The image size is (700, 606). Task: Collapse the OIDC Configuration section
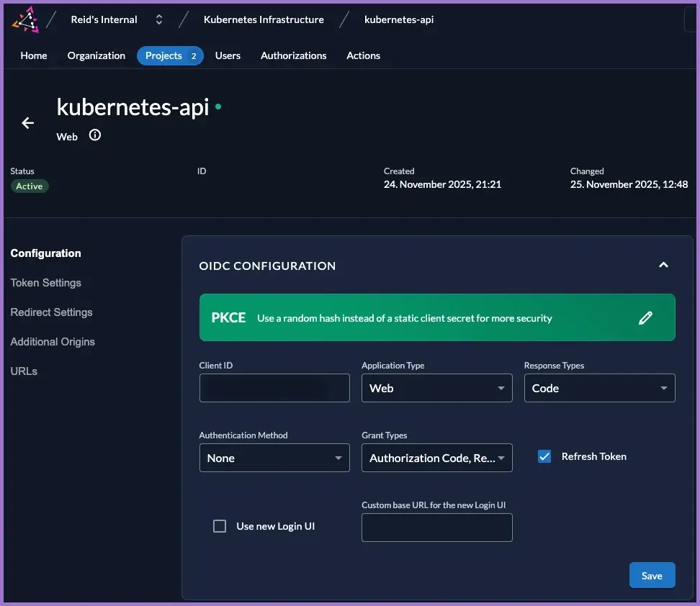point(663,265)
